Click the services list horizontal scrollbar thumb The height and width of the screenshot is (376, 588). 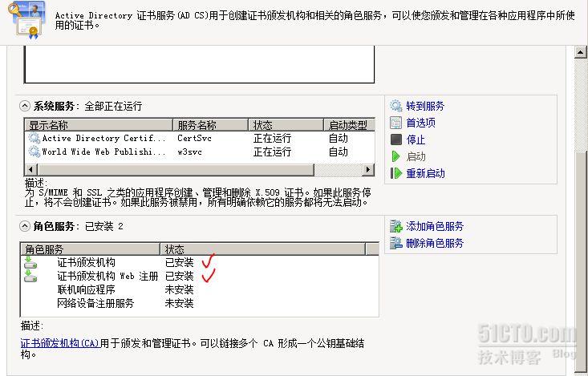click(x=175, y=170)
